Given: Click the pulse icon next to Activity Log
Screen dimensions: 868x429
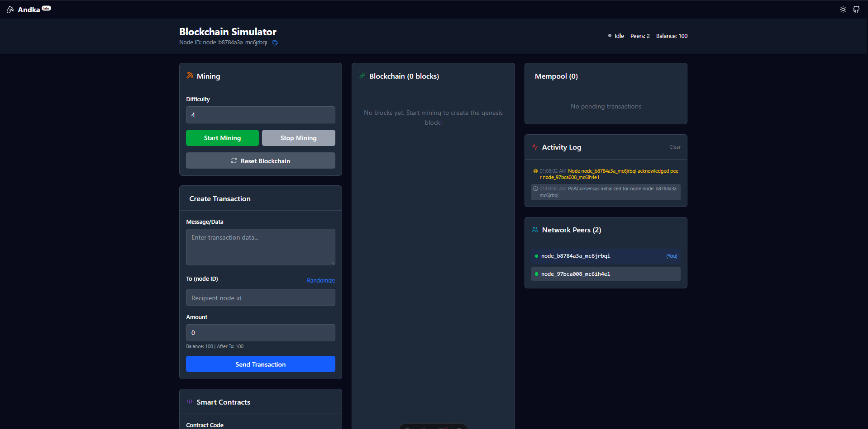Looking at the screenshot, I should pyautogui.click(x=535, y=147).
